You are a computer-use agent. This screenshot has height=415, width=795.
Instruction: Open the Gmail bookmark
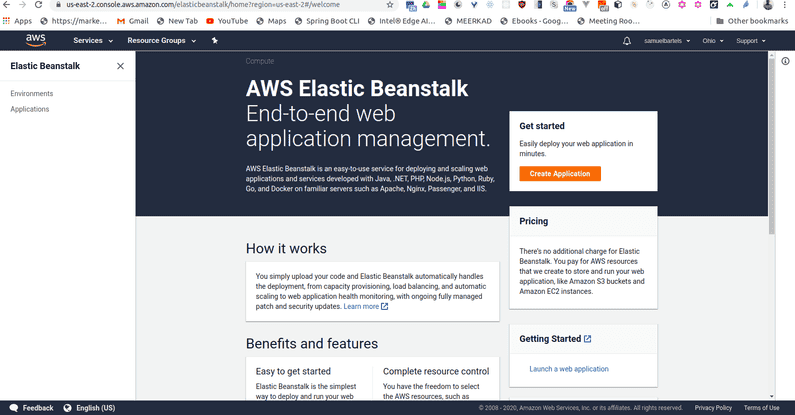132,21
